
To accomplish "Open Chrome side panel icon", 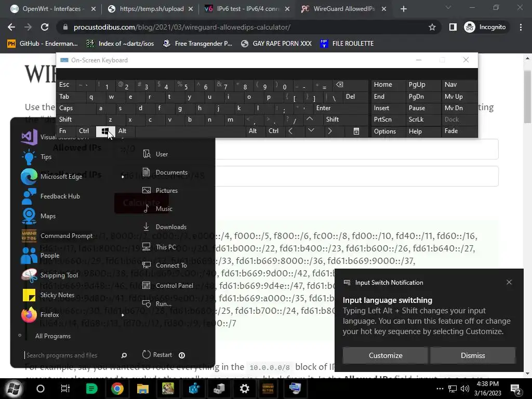I will [x=453, y=27].
